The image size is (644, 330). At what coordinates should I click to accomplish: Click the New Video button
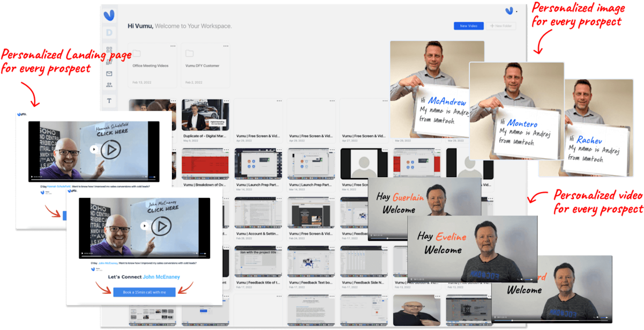pyautogui.click(x=468, y=26)
